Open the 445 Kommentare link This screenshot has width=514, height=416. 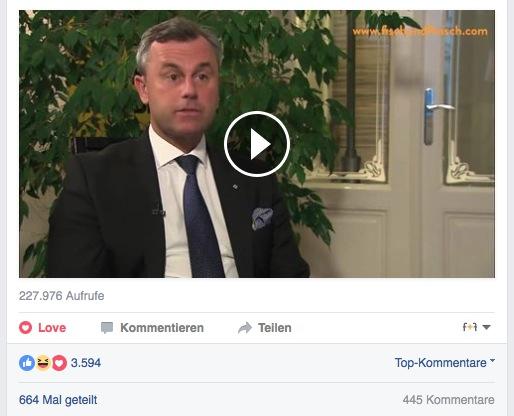tap(449, 400)
